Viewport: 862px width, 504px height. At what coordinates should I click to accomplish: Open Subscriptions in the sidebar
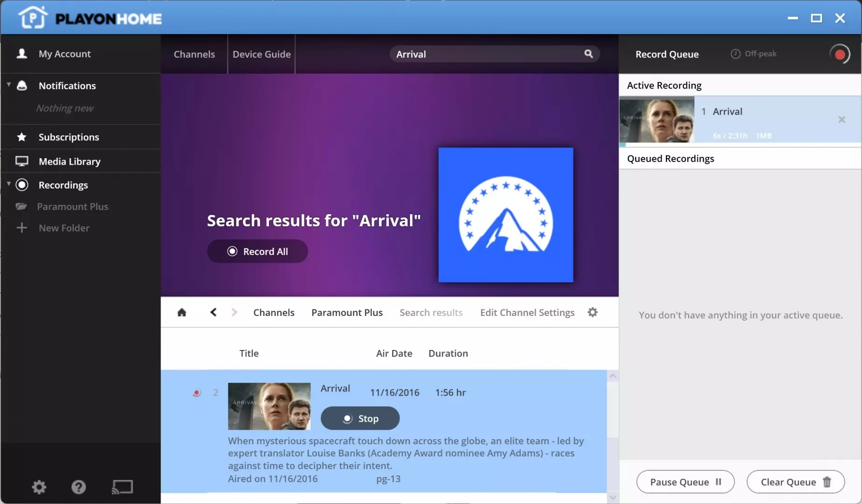(80, 137)
